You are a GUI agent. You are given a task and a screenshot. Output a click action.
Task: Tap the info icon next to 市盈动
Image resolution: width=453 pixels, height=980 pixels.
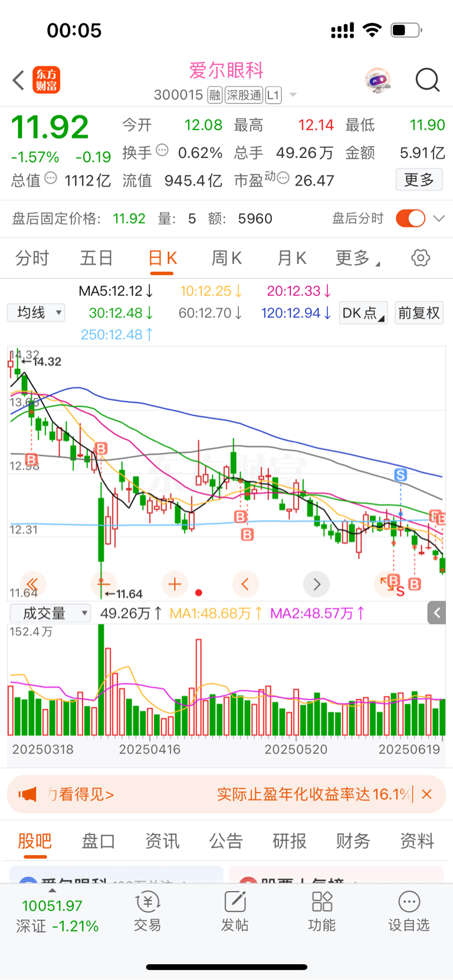coord(283,178)
